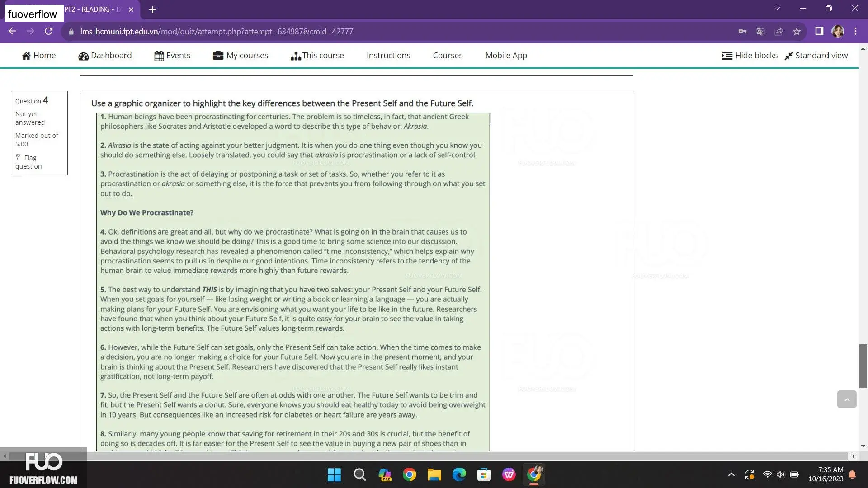Flag question 4
This screenshot has width=868, height=488.
(28, 162)
